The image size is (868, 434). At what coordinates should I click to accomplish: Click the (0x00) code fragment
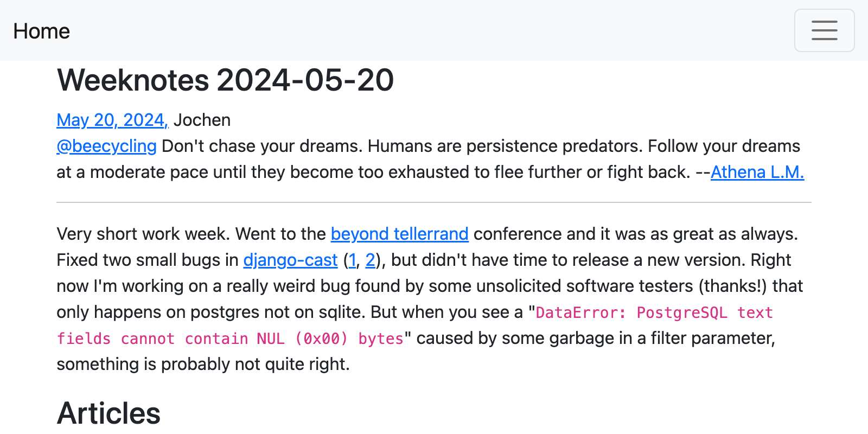321,339
